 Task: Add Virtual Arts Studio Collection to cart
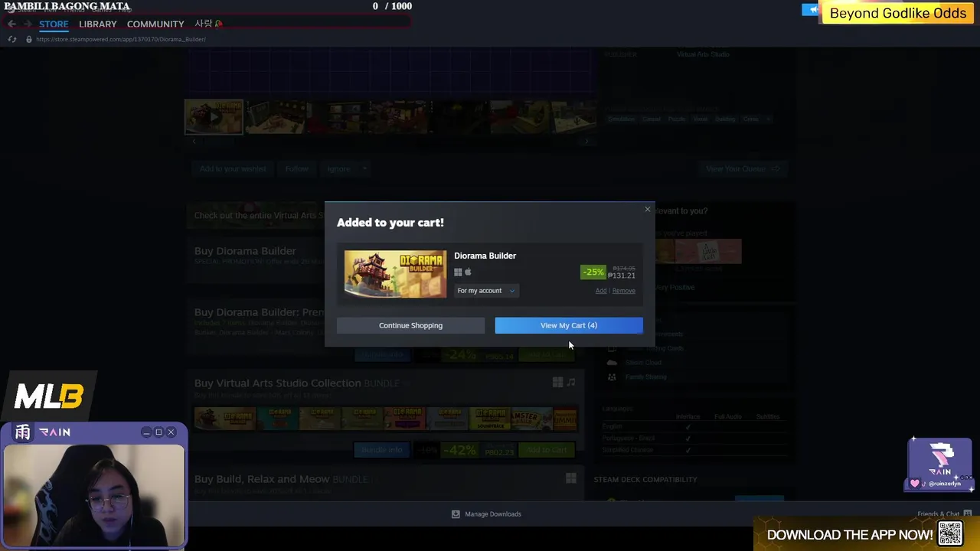[x=547, y=450]
